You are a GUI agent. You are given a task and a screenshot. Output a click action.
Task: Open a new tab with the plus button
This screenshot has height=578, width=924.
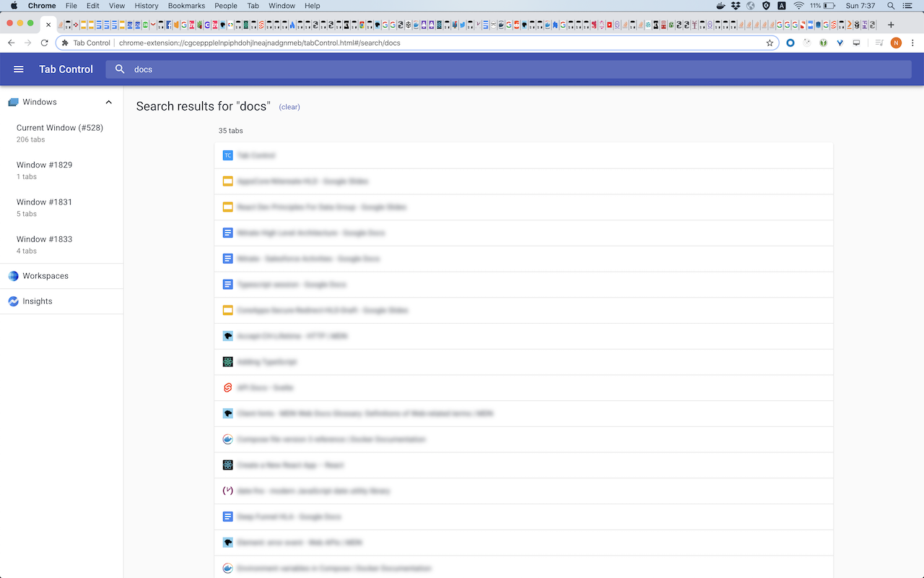pyautogui.click(x=891, y=24)
